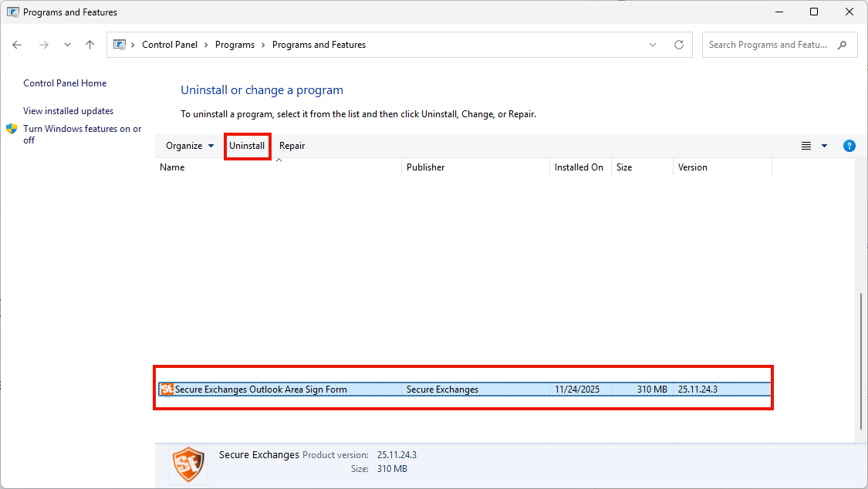Click the Programs and Features title bar icon
Screen dimensions: 868x489
tap(13, 12)
